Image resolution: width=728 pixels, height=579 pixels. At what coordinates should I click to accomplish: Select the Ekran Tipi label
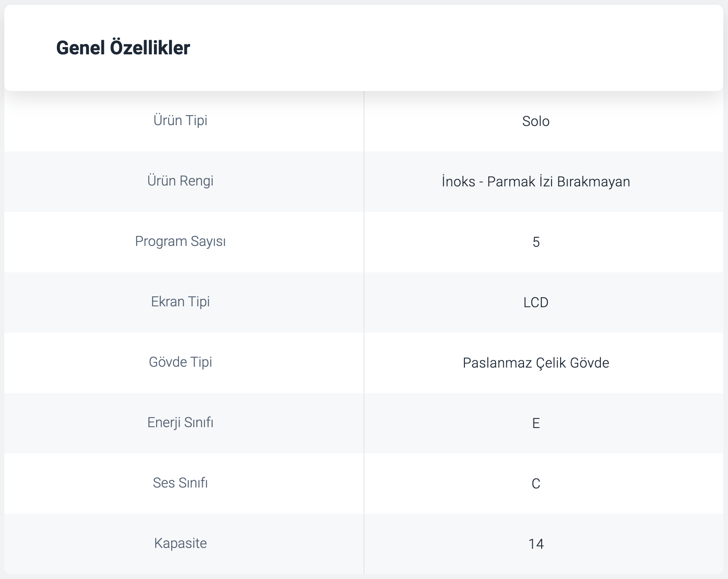(x=180, y=302)
